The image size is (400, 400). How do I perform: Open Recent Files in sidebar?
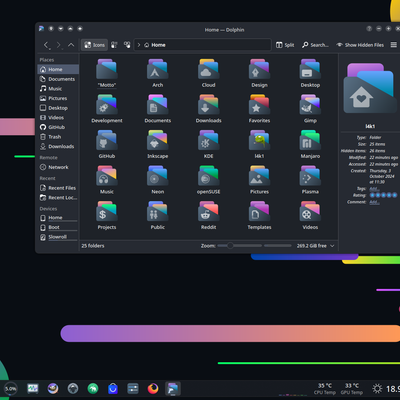click(x=58, y=188)
